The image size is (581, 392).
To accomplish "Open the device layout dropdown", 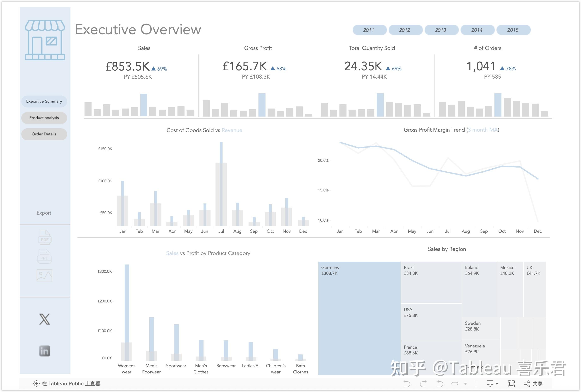I will pos(490,384).
